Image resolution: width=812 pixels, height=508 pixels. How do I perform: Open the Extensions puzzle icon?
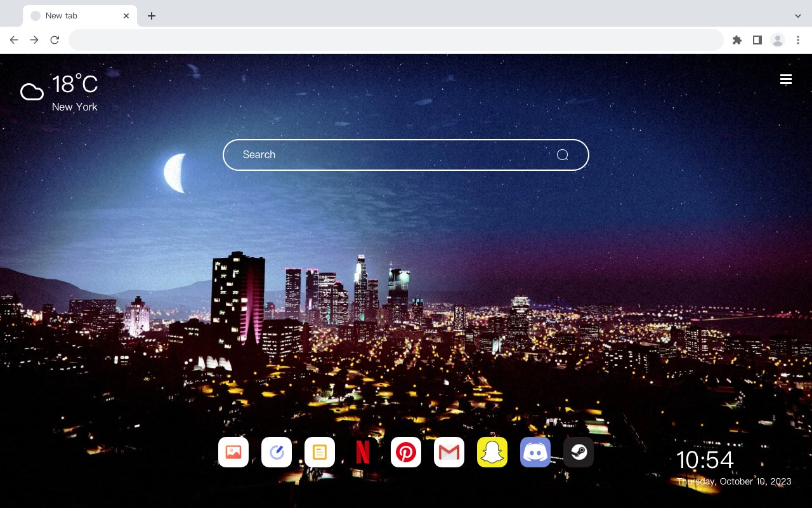coord(737,40)
